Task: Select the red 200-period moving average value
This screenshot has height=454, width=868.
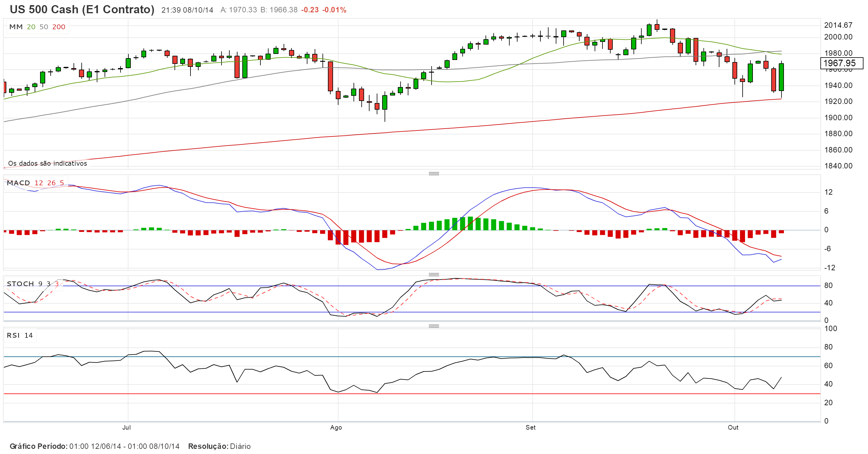Action: [59, 27]
